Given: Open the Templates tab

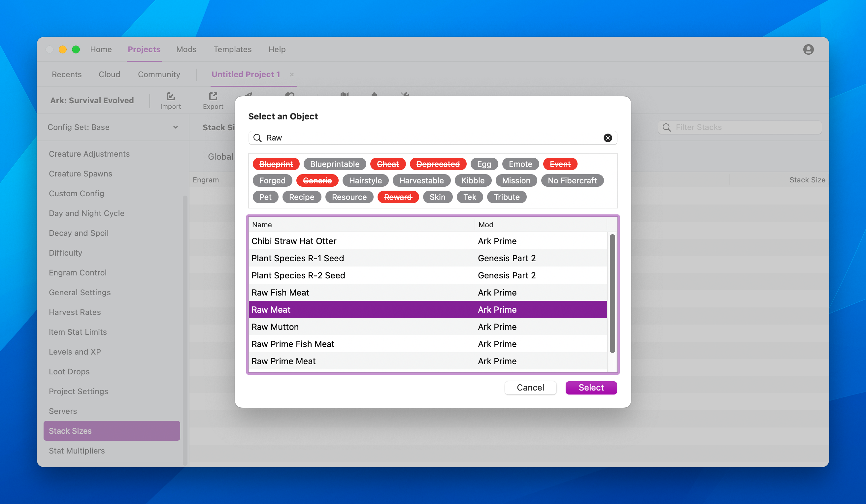Looking at the screenshot, I should coord(232,49).
